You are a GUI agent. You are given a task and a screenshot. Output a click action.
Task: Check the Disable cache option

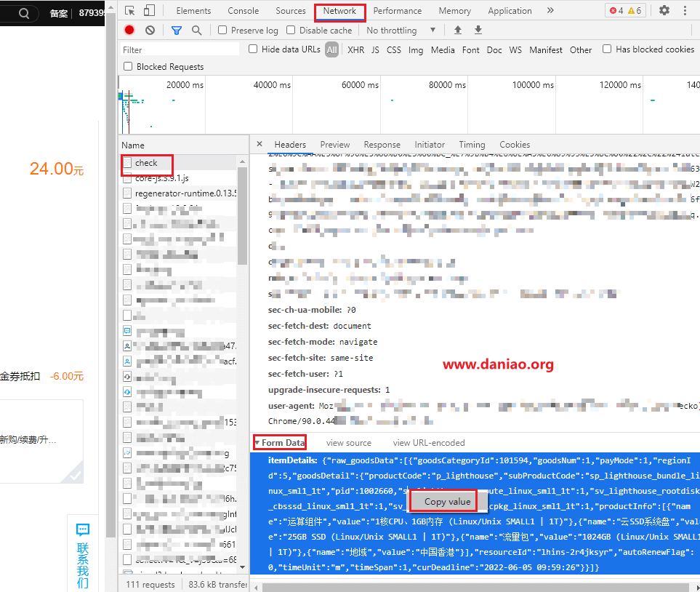[x=291, y=31]
